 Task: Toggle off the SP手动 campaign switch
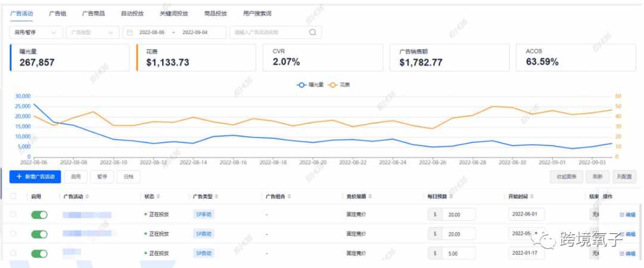[x=39, y=214]
